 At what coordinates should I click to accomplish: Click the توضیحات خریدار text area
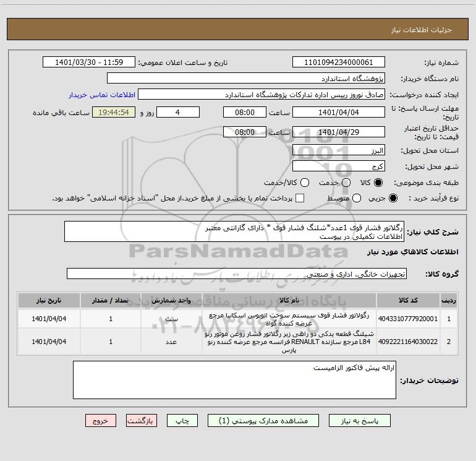(234, 380)
